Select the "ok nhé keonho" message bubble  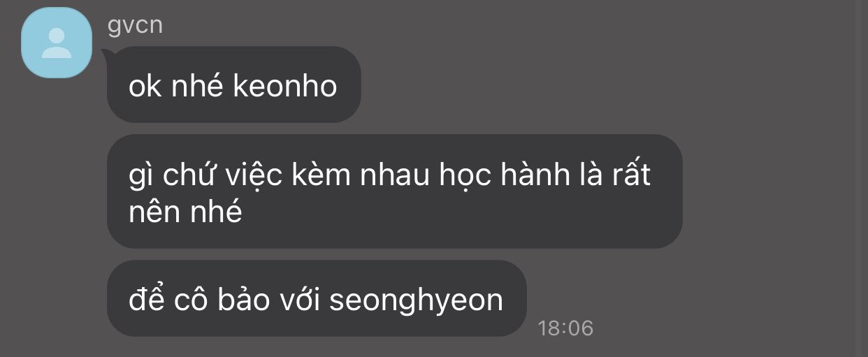pos(233,85)
